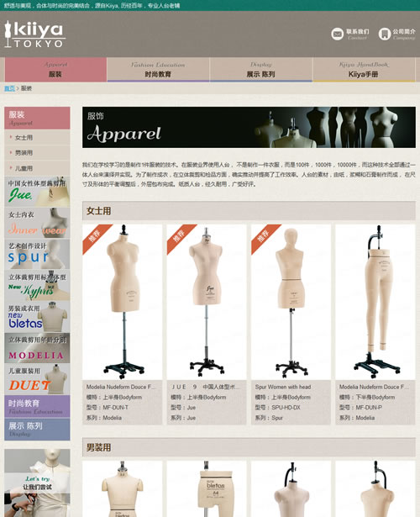Open the Inner wear banner
This screenshot has width=420, height=517.
pos(37,223)
